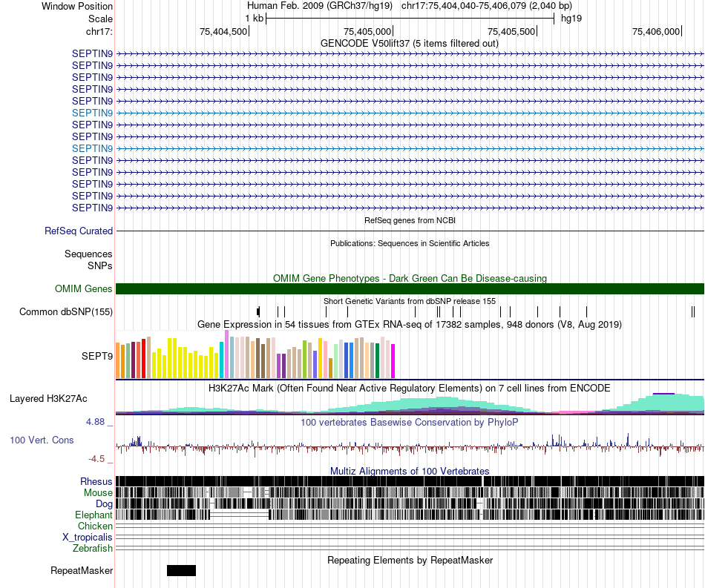Image resolution: width=705 pixels, height=588 pixels.
Task: Click the 1 kb scale bar
Action: (x=410, y=19)
